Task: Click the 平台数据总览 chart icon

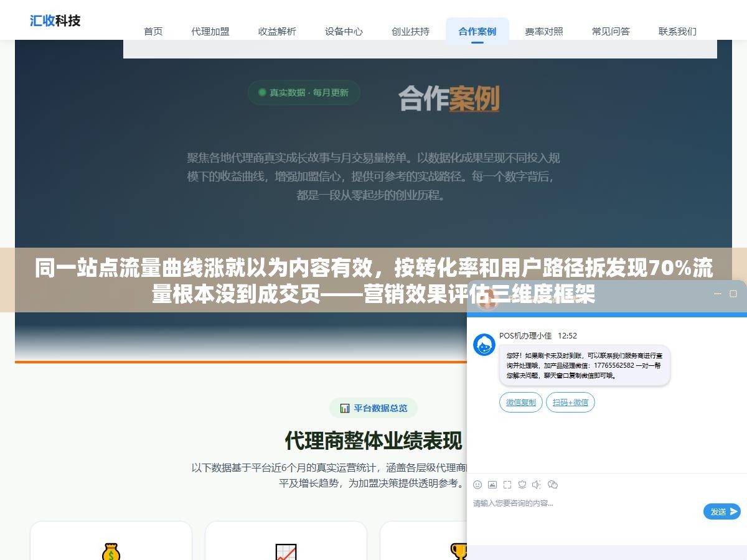Action: [345, 408]
